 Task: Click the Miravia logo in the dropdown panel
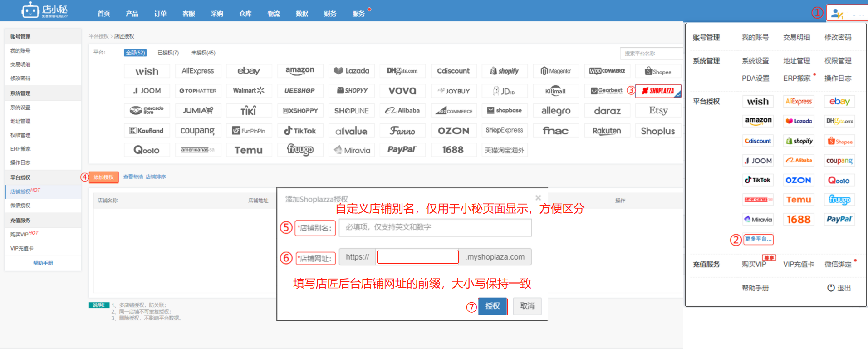coord(758,220)
